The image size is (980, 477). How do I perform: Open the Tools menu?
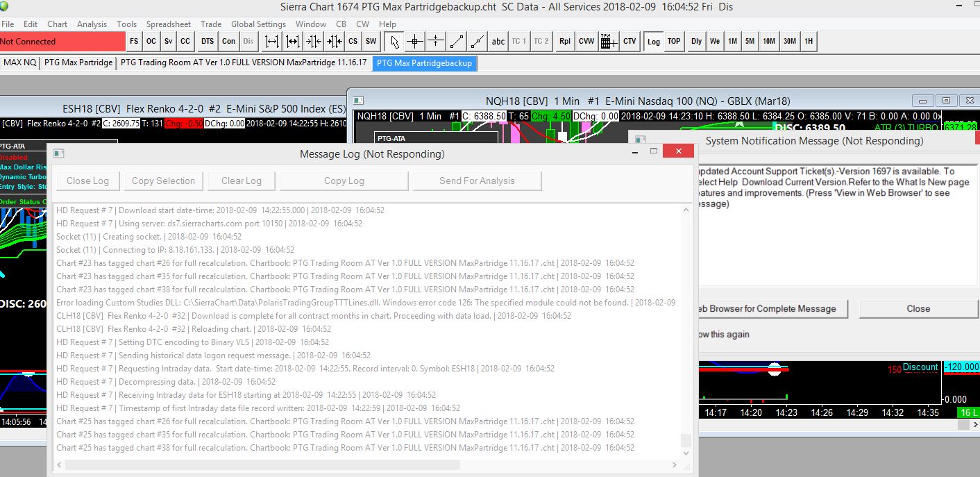pos(127,24)
